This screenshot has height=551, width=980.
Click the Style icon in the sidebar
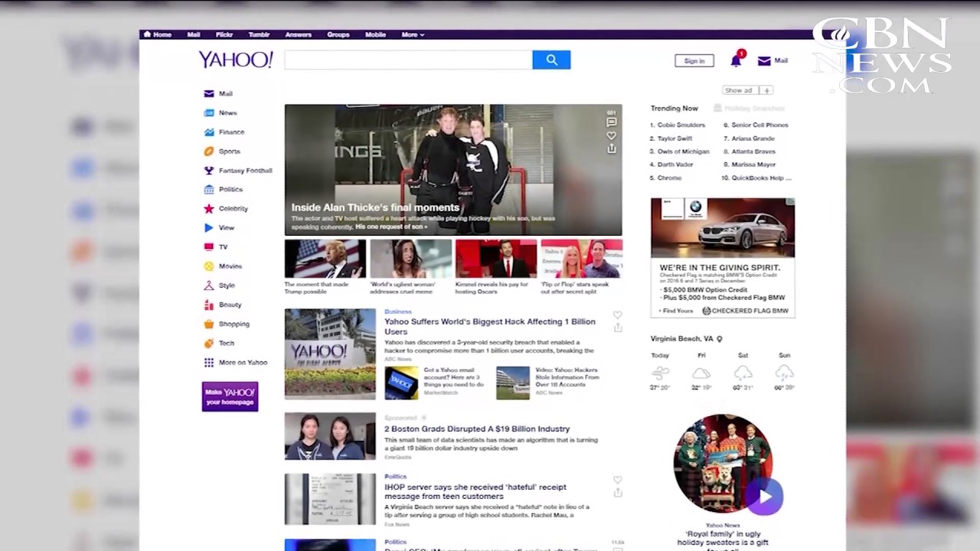pos(209,285)
